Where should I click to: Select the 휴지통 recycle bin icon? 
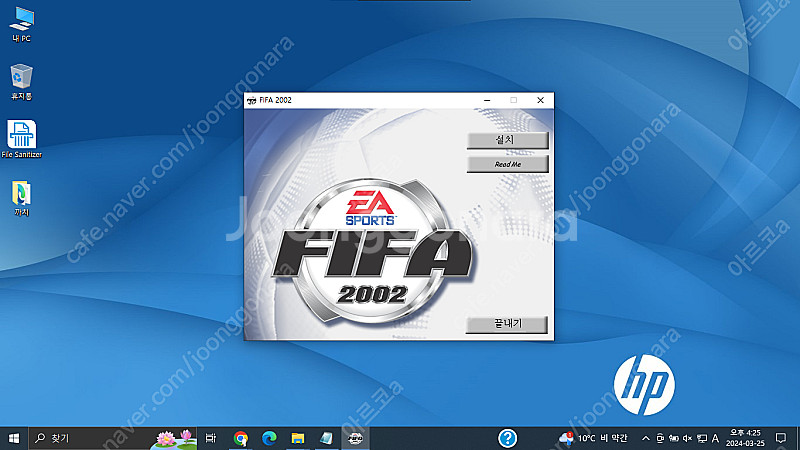(21, 82)
